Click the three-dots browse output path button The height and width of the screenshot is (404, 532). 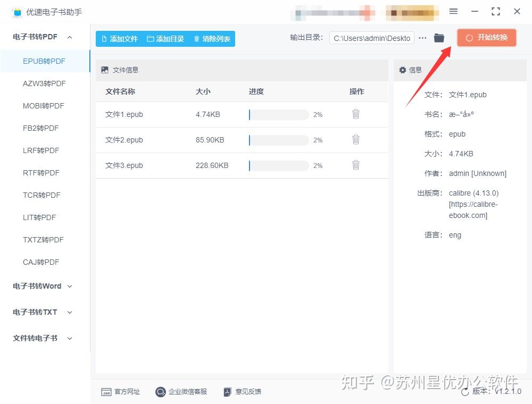(422, 38)
